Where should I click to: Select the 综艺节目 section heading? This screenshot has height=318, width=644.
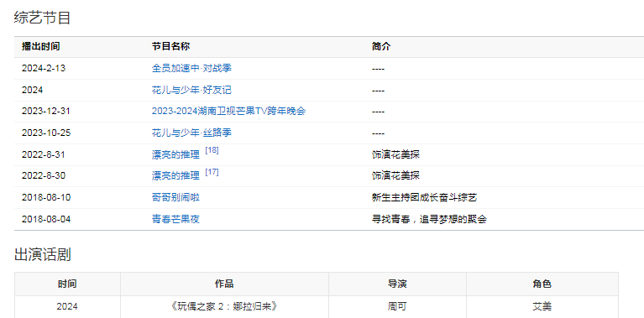coord(42,18)
